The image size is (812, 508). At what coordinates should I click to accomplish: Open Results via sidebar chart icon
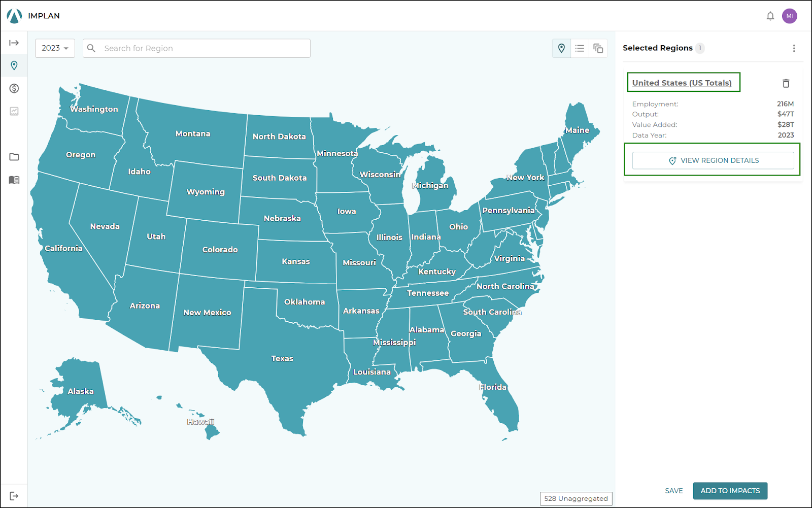14,111
